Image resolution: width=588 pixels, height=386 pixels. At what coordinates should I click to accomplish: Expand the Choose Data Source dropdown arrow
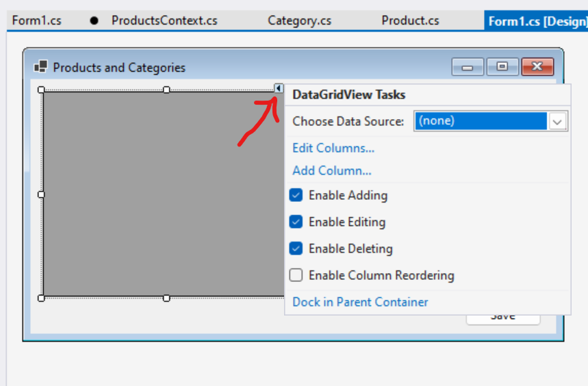pos(558,122)
